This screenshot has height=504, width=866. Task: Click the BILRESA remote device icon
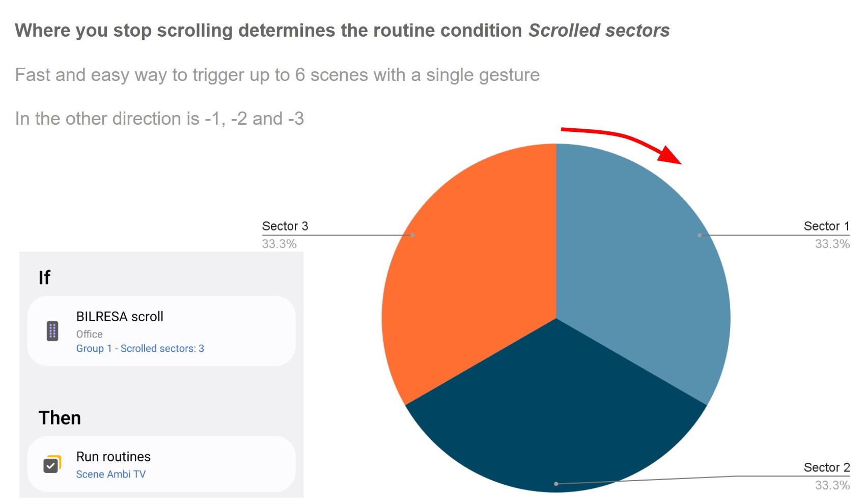pyautogui.click(x=52, y=331)
